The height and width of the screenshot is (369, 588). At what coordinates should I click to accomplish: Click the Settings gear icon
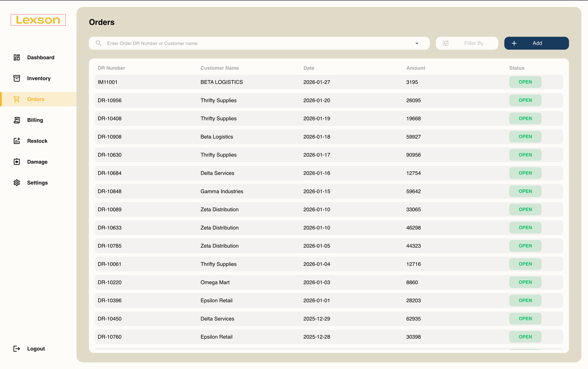tap(17, 182)
